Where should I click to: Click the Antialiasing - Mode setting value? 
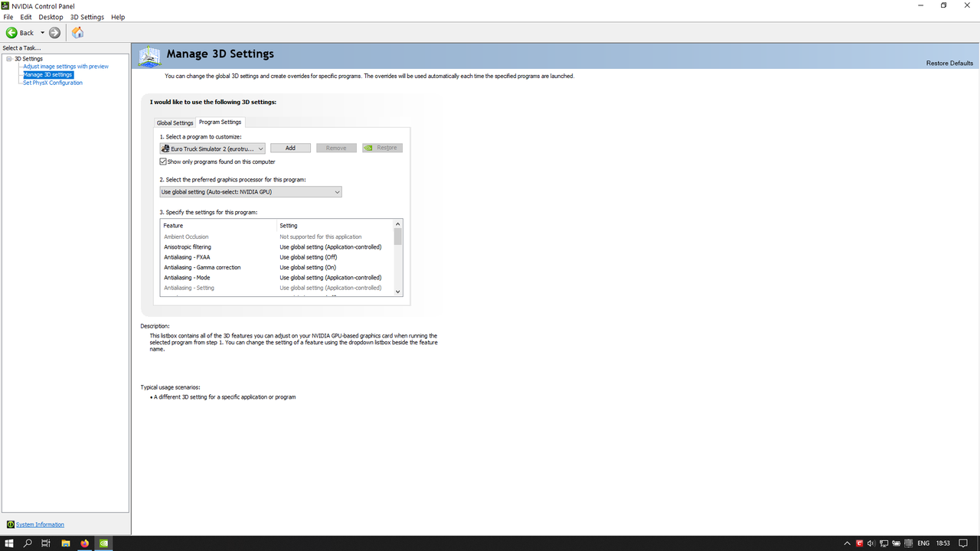pos(330,278)
